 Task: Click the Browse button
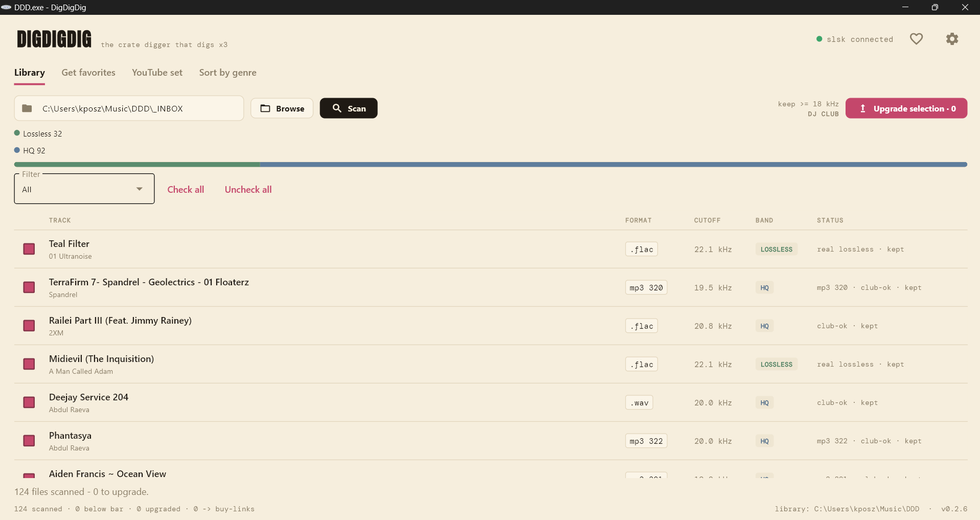pyautogui.click(x=282, y=108)
